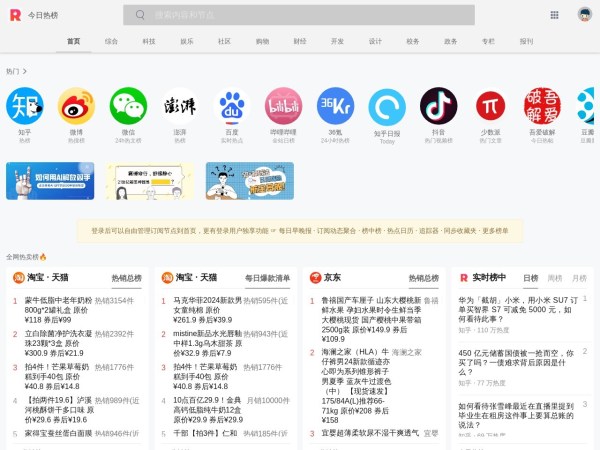The height and width of the screenshot is (450, 600).
Task: Select the 政务 tab
Action: click(450, 41)
